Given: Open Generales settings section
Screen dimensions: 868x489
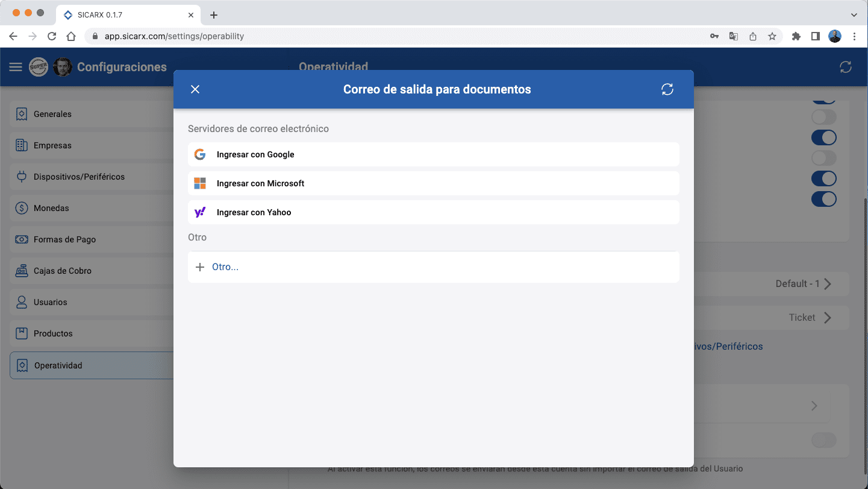Looking at the screenshot, I should [52, 114].
